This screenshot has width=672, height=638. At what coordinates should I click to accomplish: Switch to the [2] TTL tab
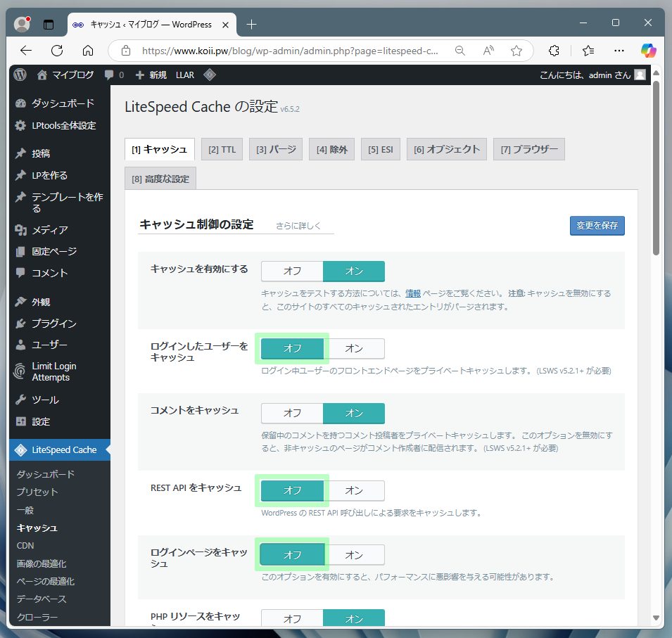click(222, 149)
